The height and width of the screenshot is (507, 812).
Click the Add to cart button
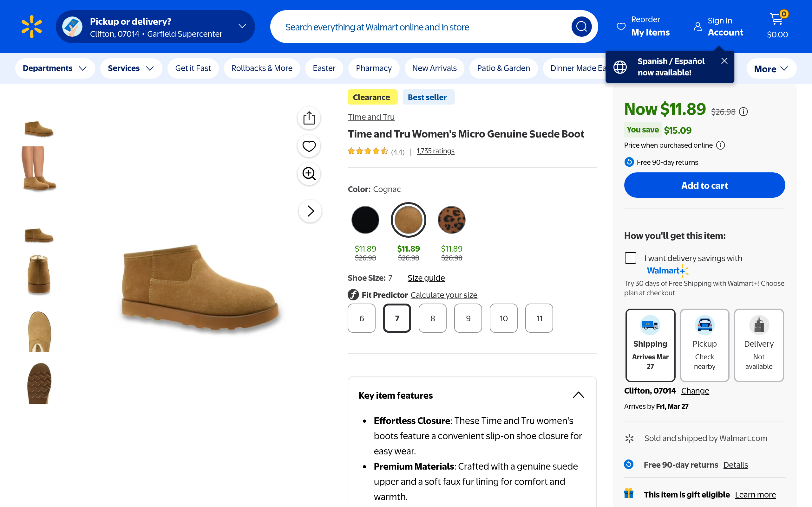(704, 185)
